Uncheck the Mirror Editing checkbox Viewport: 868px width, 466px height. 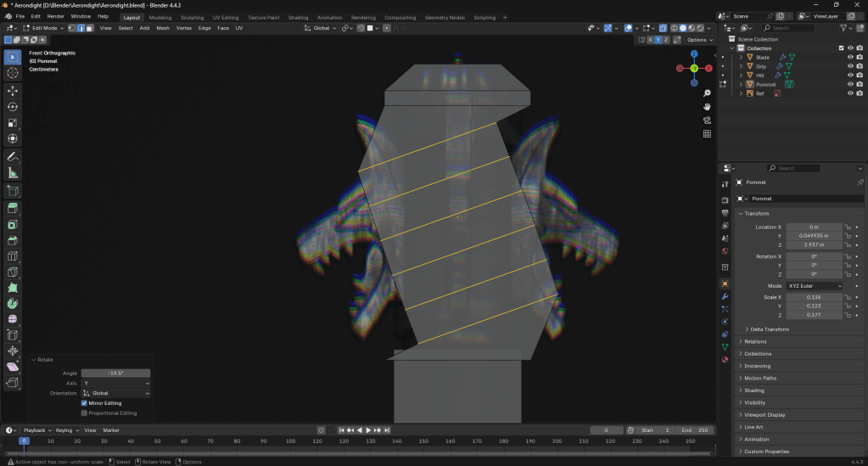(x=84, y=403)
